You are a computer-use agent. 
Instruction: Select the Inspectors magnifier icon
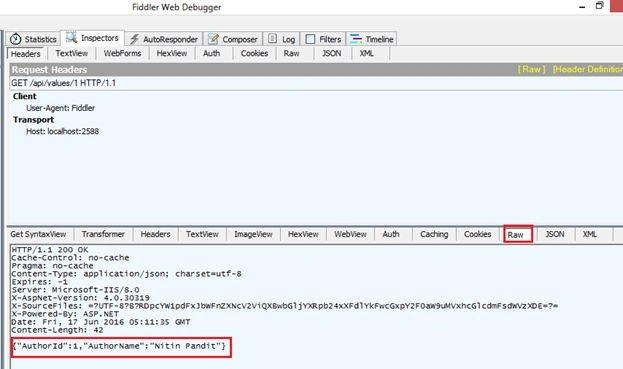[71, 38]
